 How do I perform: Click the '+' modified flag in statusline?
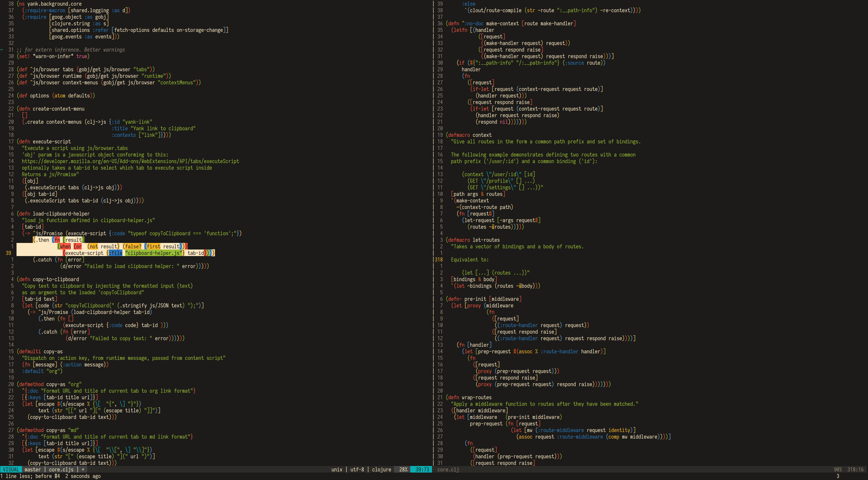coord(83,470)
